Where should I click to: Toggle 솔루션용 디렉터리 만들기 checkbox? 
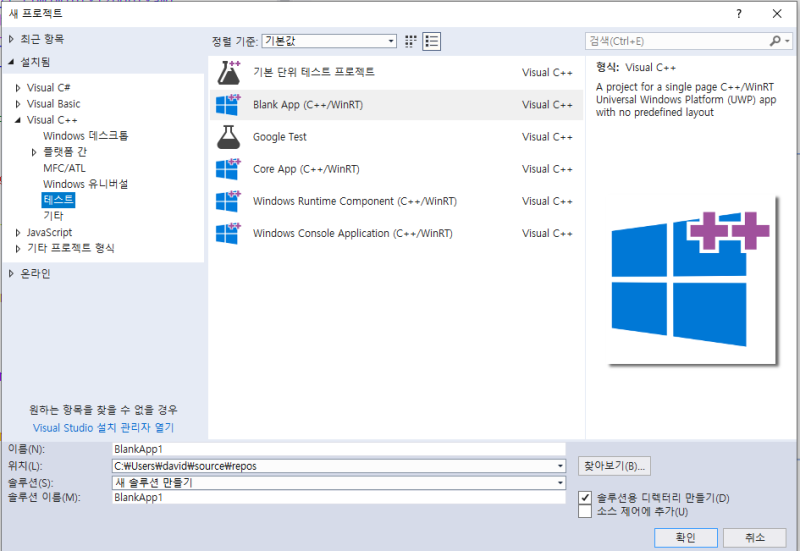pyautogui.click(x=585, y=497)
